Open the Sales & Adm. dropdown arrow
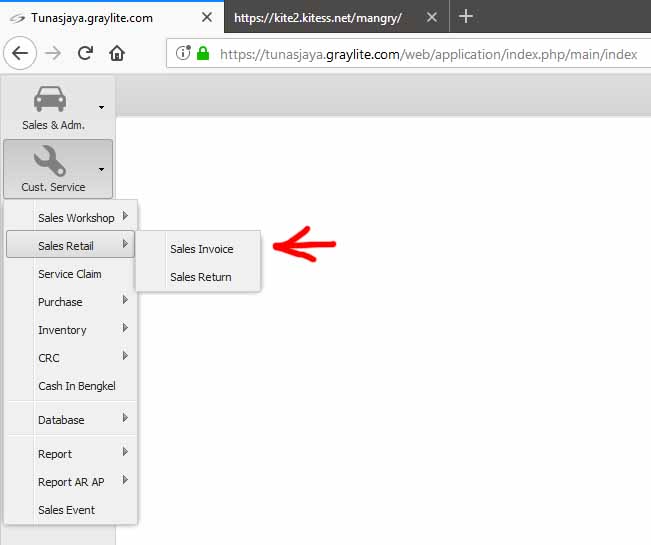651x545 pixels. coord(101,107)
